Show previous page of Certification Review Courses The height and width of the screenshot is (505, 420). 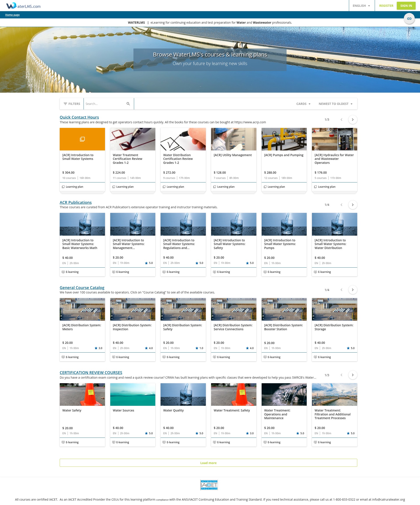coord(341,375)
